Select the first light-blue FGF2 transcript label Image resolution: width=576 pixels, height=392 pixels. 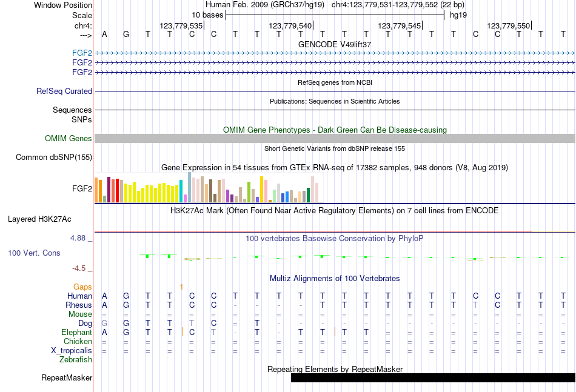coord(82,53)
